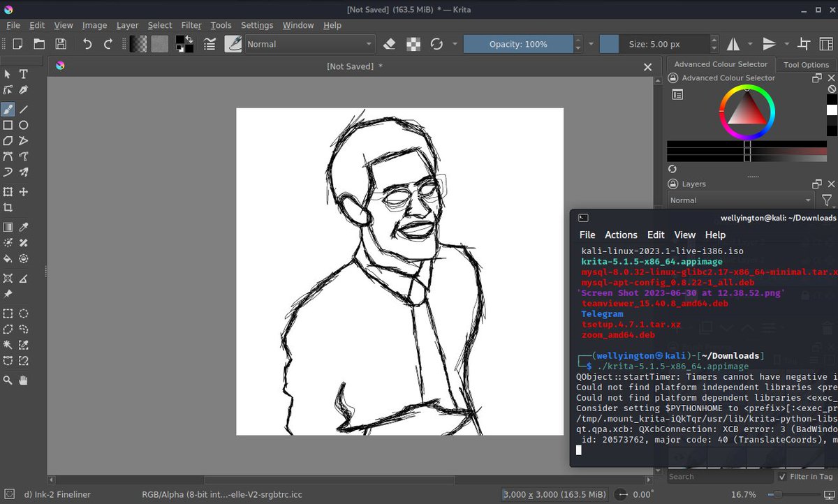Open the Layers blending mode dropdown

740,200
